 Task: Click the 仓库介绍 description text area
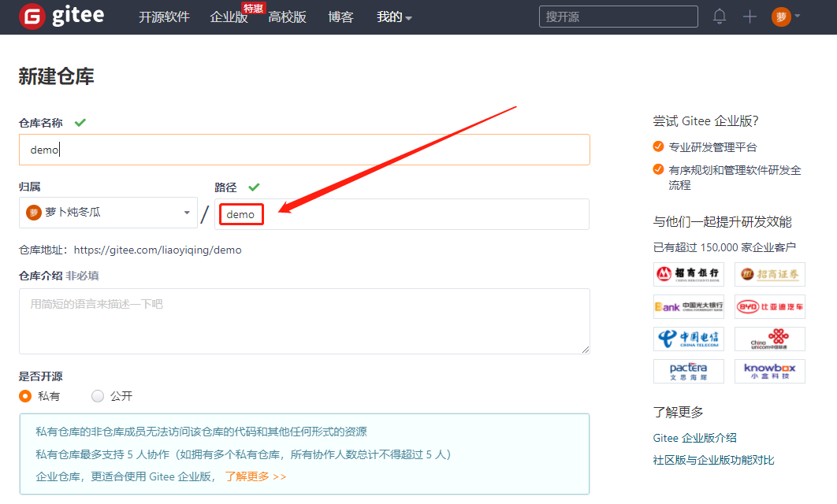click(304, 321)
